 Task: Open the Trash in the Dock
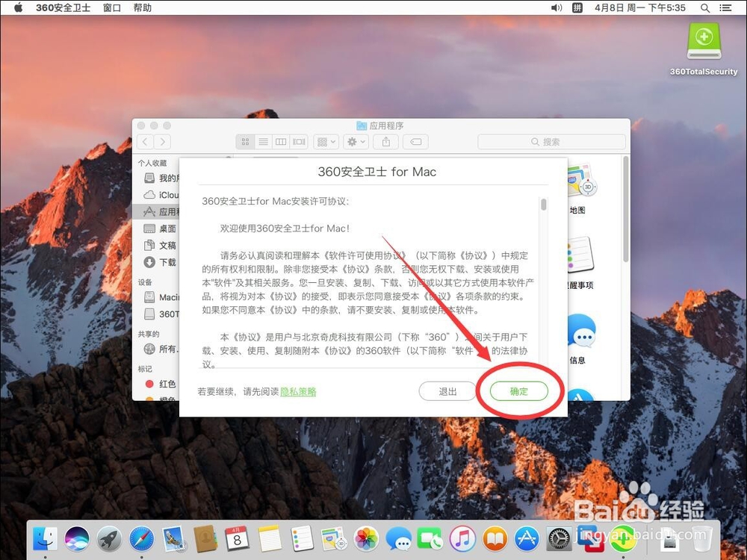pyautogui.click(x=701, y=539)
